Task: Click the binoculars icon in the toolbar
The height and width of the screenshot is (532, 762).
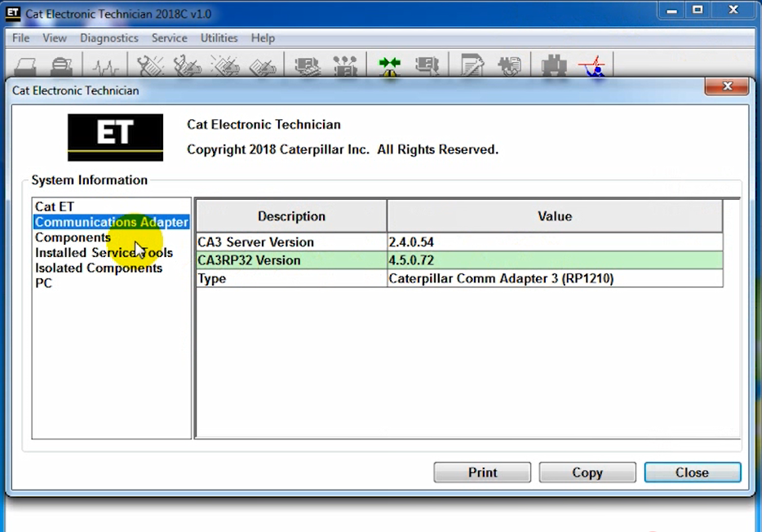Action: pyautogui.click(x=555, y=66)
